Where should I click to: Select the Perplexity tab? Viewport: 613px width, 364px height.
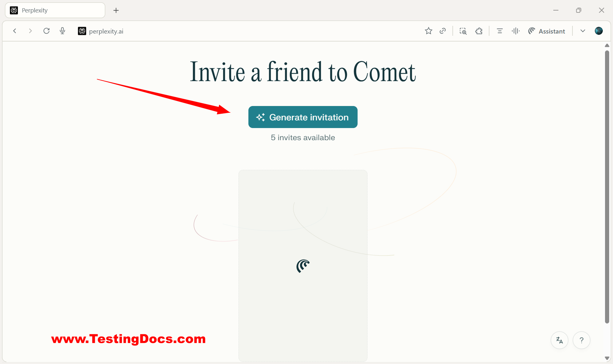pos(55,11)
